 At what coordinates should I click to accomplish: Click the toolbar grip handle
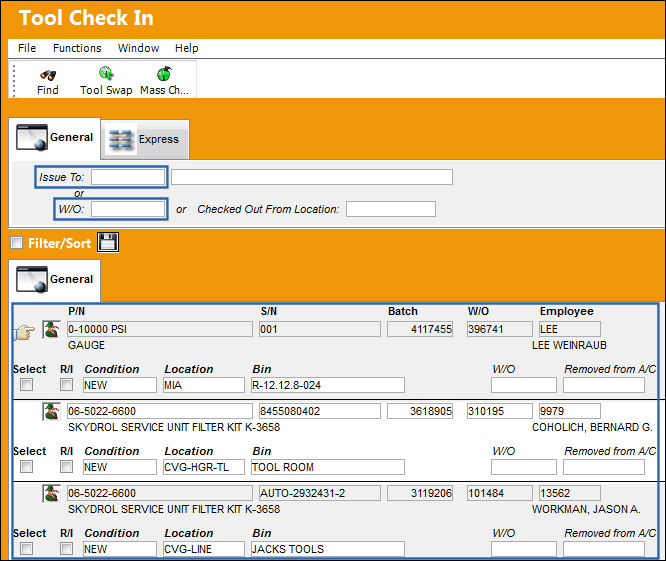tap(14, 81)
